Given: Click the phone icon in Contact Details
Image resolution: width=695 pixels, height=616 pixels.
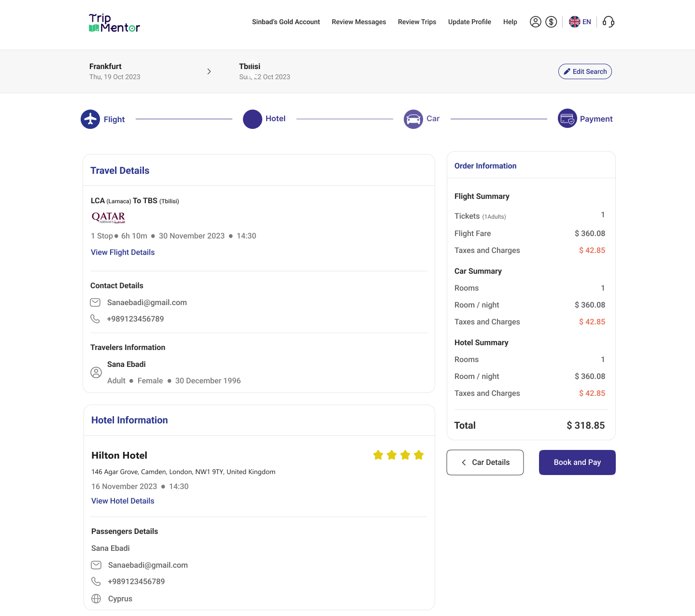Looking at the screenshot, I should pyautogui.click(x=95, y=319).
